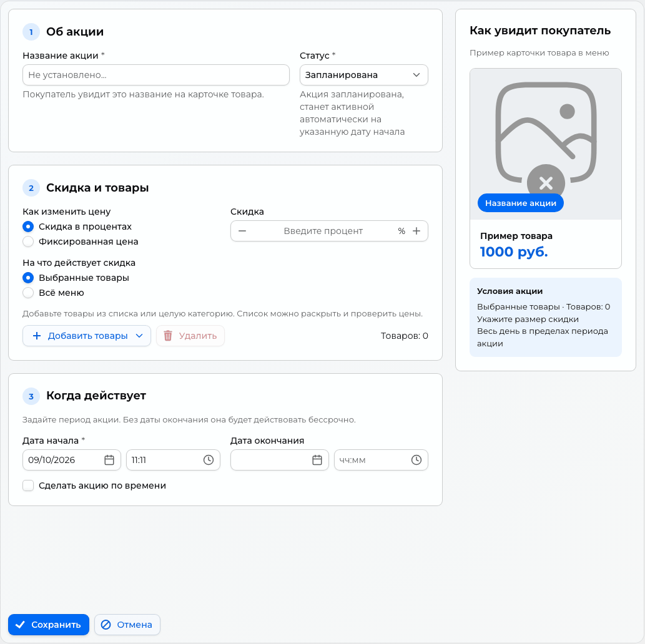
Task: Select the "Всё меню" radio option
Action: [28, 293]
